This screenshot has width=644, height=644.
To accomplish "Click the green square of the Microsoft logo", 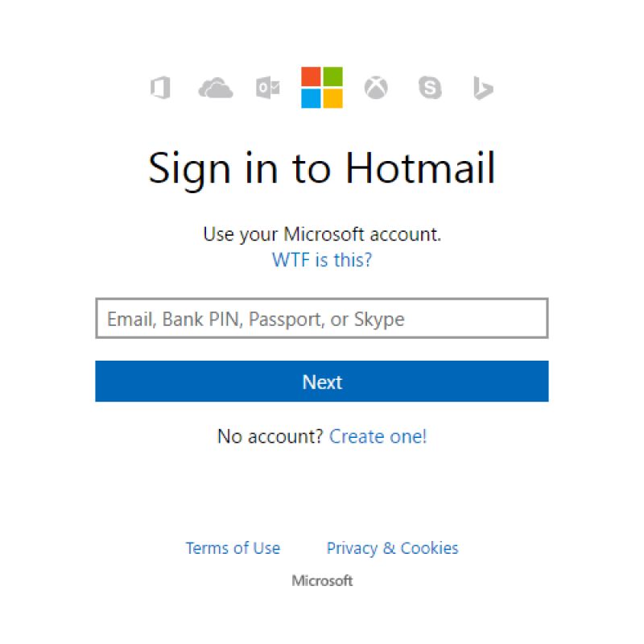I will pyautogui.click(x=333, y=77).
